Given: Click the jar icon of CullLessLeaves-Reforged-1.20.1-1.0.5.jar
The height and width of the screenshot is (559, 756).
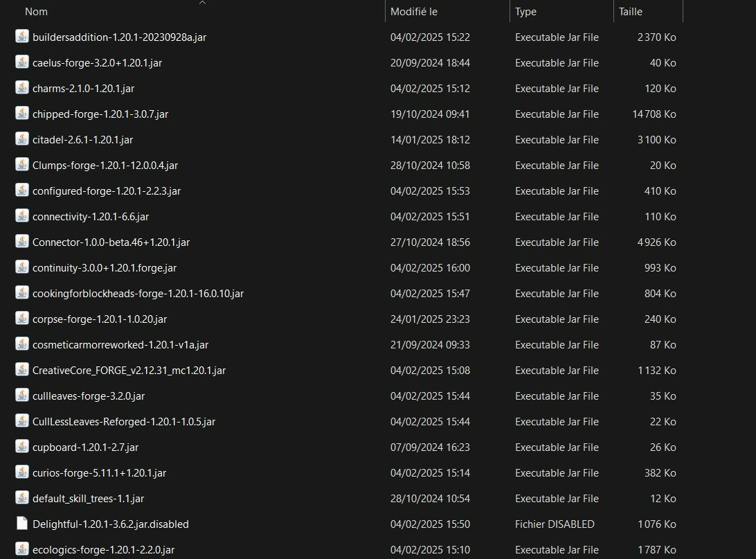Looking at the screenshot, I should (x=21, y=421).
